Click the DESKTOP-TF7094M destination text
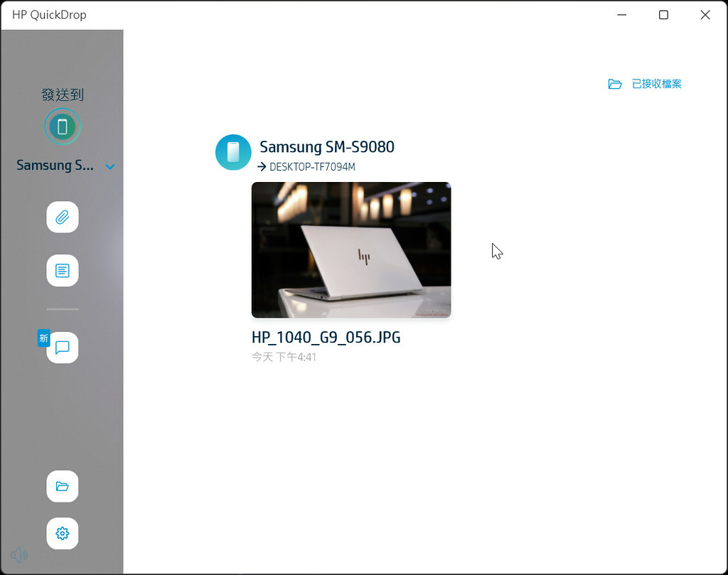This screenshot has height=575, width=728. click(312, 167)
